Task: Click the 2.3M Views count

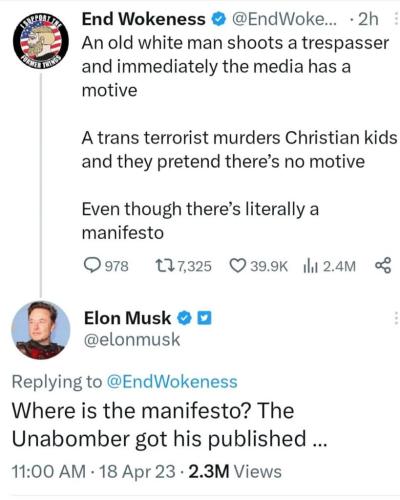Action: click(x=235, y=472)
